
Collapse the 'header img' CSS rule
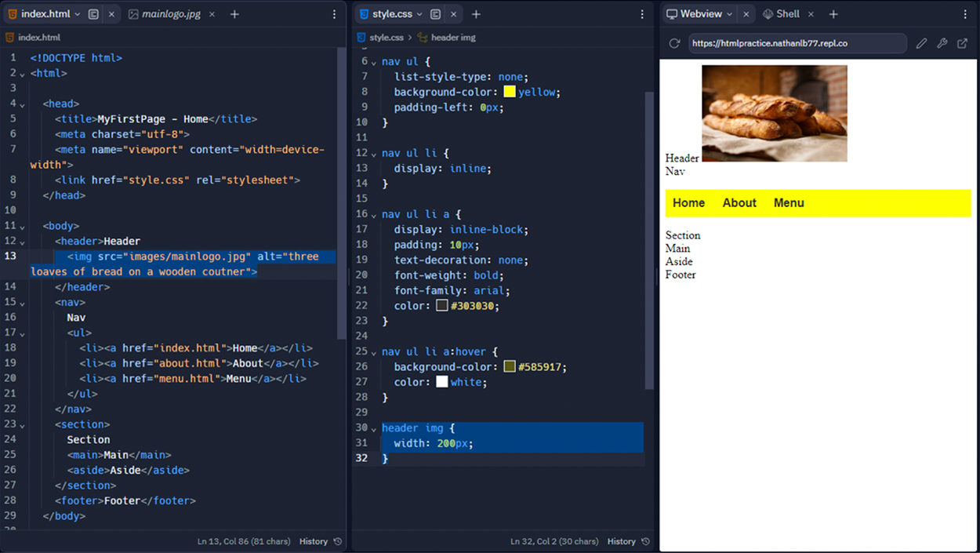(x=374, y=429)
